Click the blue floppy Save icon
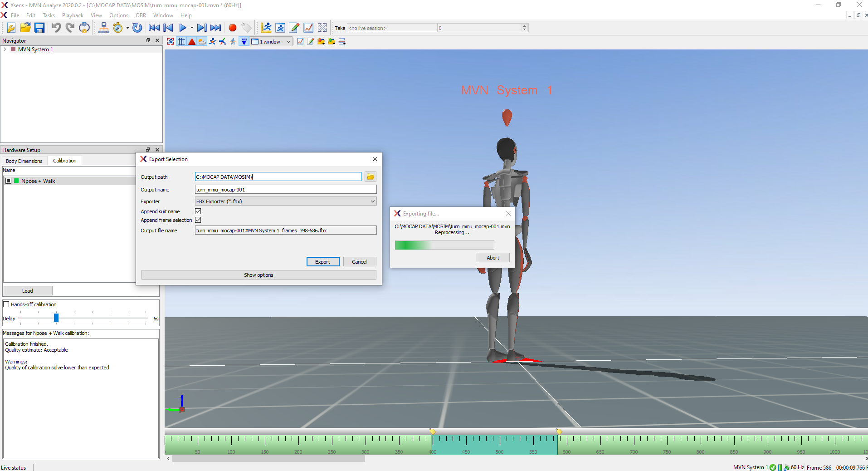868x471 pixels. (39, 28)
